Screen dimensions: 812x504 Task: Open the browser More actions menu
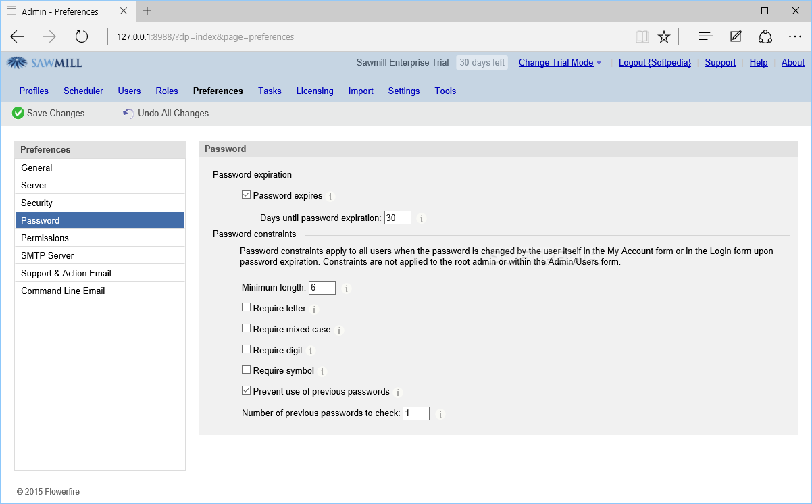[x=795, y=36]
